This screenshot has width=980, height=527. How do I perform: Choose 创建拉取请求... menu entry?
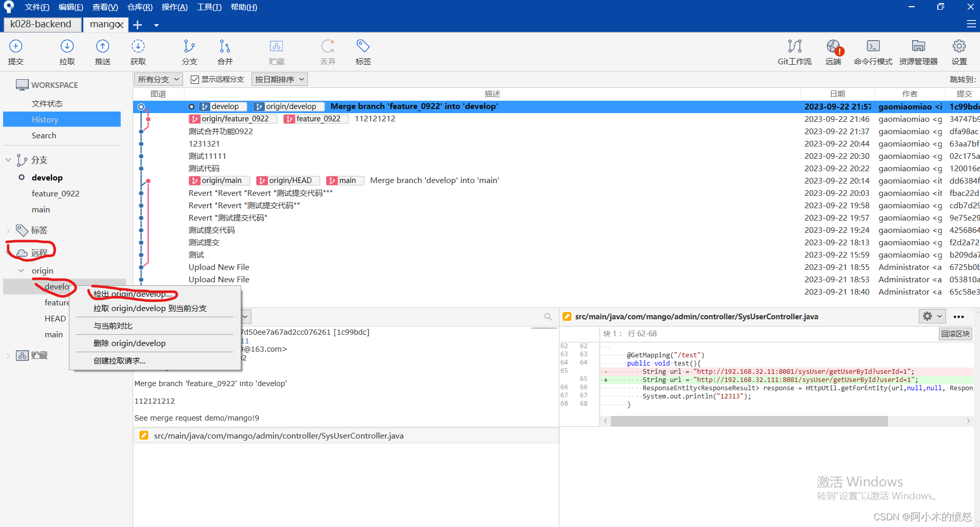119,361
